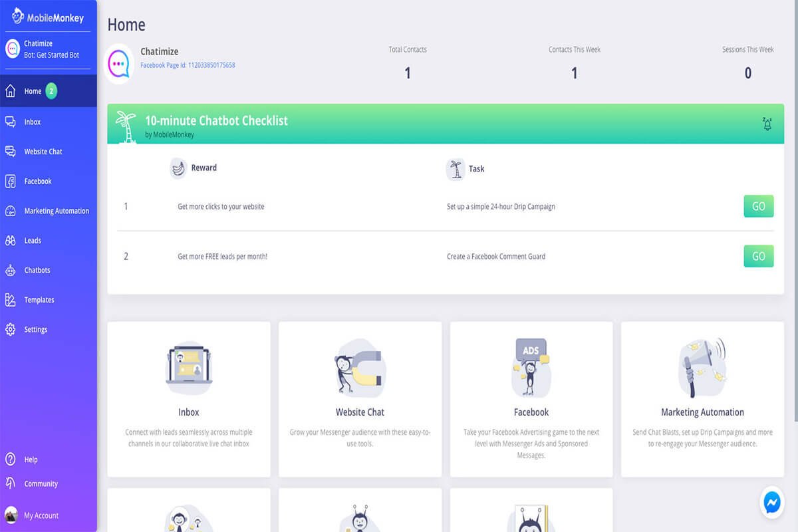Click the Inbox chat bubbles icon
798x532 pixels.
[11, 122]
